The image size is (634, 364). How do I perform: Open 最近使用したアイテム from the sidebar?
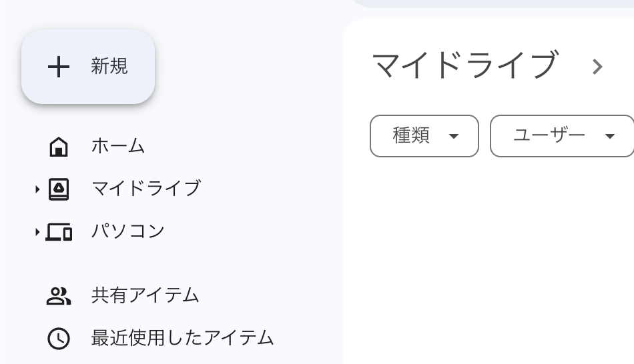point(182,338)
